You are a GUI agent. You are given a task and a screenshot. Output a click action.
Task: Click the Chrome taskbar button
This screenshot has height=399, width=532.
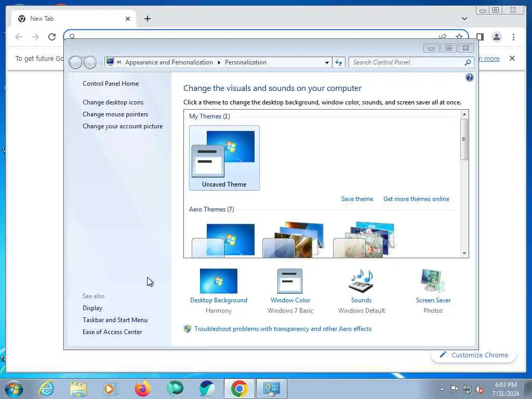[239, 389]
